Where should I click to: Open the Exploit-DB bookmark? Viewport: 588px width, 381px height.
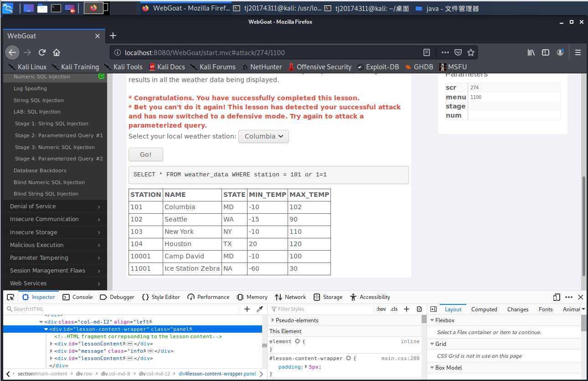378,67
